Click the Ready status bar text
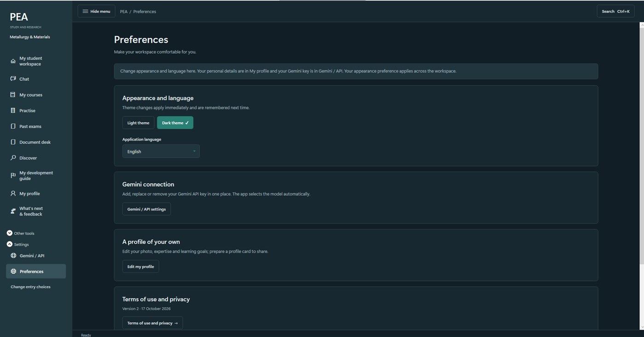This screenshot has height=337, width=644. 86,335
